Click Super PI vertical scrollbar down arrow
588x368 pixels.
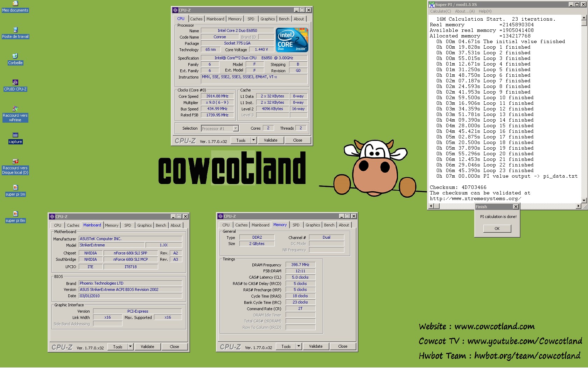[584, 200]
